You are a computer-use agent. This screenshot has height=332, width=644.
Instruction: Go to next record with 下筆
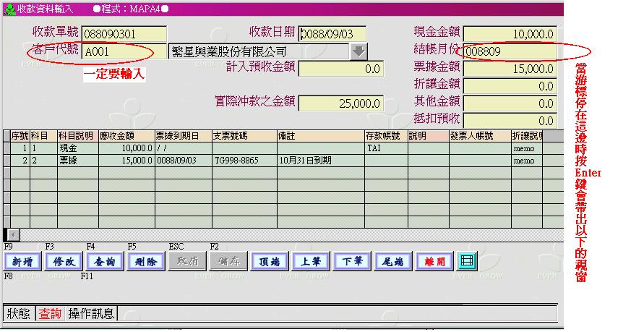(x=351, y=262)
